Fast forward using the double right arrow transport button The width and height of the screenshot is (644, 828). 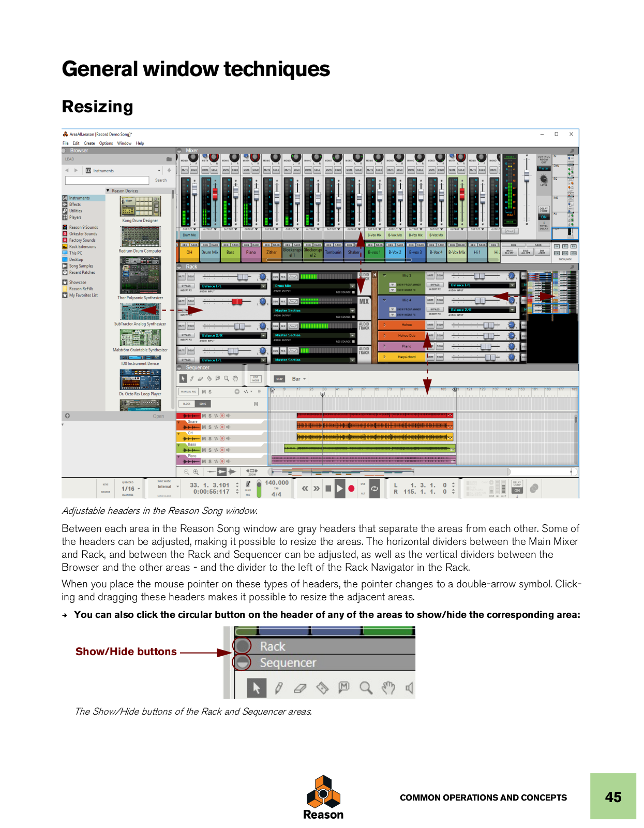317,488
